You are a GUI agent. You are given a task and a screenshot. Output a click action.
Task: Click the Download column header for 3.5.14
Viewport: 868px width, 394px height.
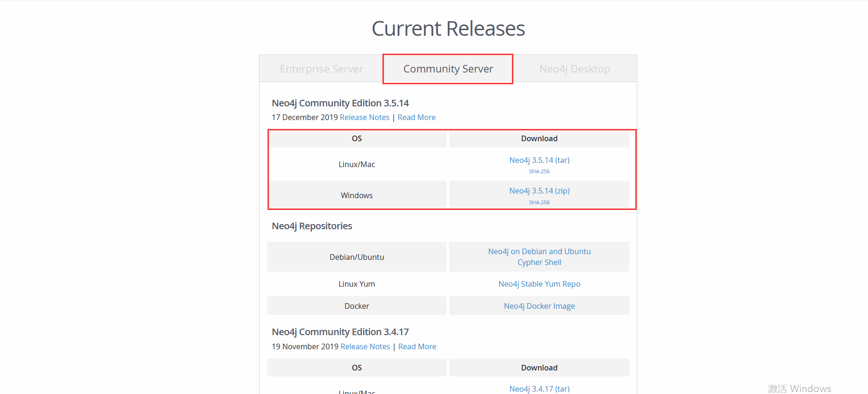539,138
